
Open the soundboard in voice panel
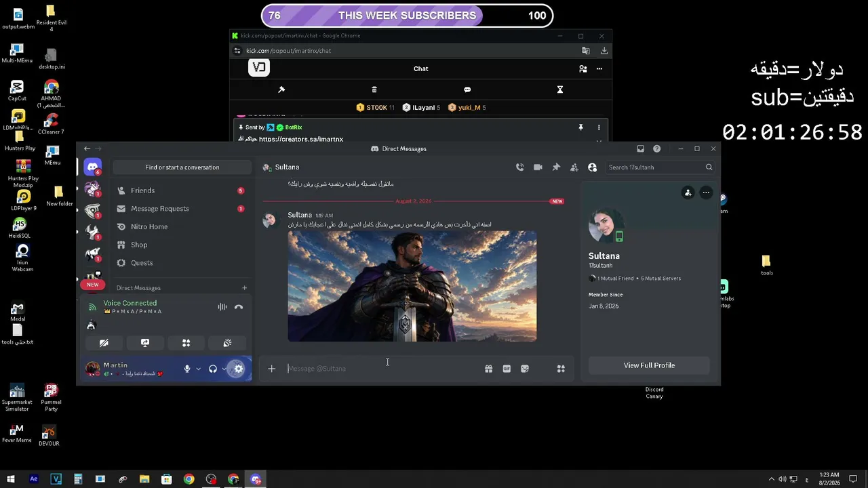227,343
